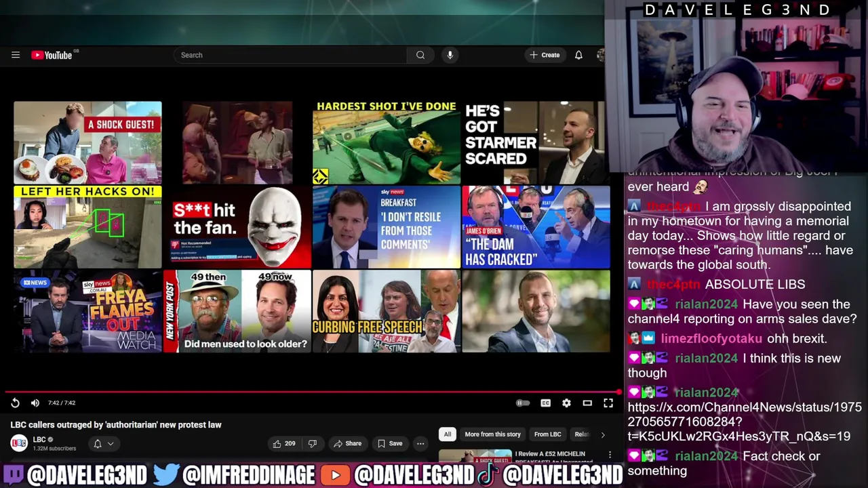Viewport: 868px width, 488px height.
Task: Open Freya Flames Out Media Watch thumbnail
Action: [87, 311]
